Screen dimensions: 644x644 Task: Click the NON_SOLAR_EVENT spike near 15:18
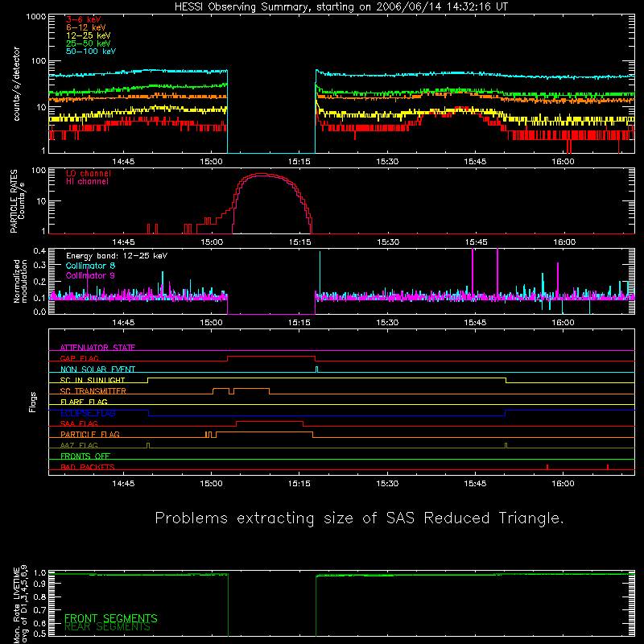click(x=316, y=369)
